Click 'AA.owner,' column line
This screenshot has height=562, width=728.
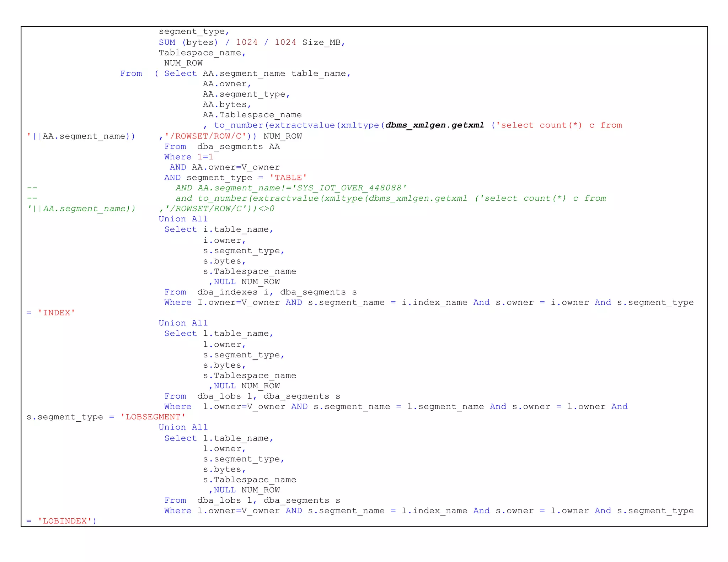[227, 84]
